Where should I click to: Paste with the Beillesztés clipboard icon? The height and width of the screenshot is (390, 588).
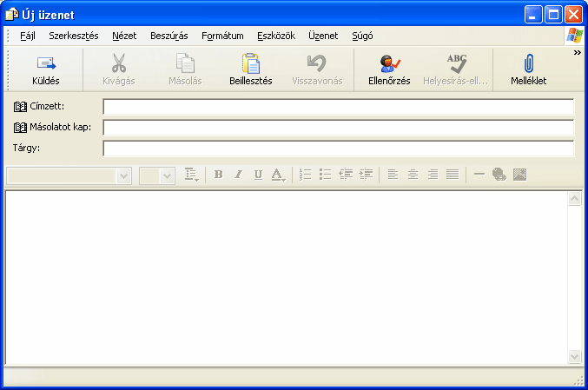click(250, 63)
